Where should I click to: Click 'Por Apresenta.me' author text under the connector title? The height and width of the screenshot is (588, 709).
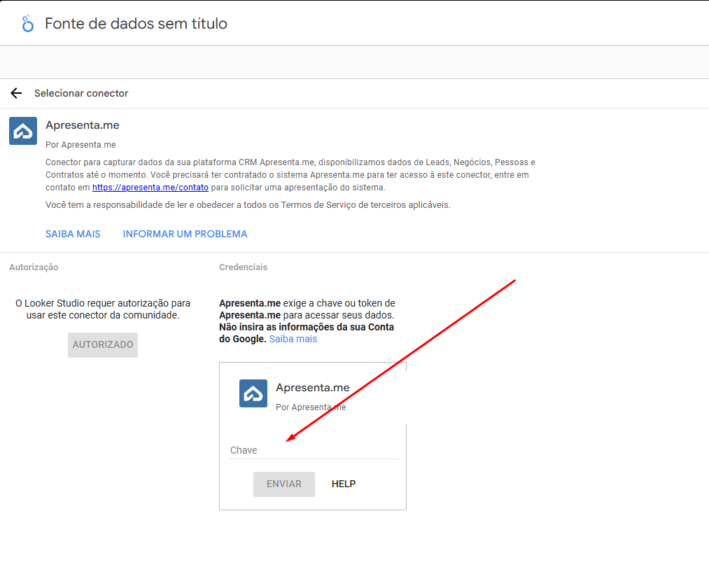[x=80, y=145]
